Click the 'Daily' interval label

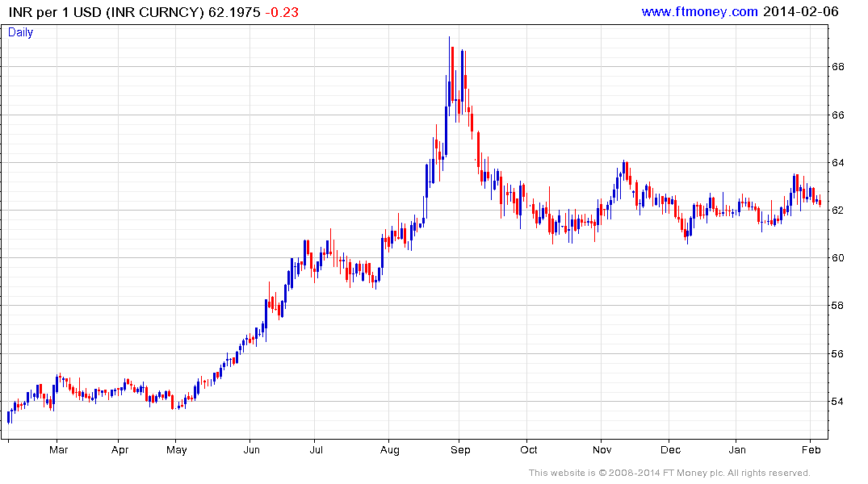click(20, 32)
